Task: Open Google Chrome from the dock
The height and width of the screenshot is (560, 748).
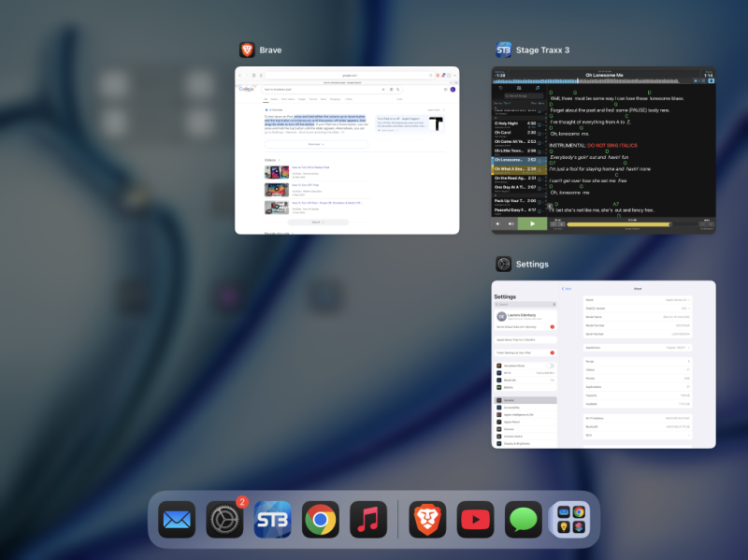Action: point(321,520)
